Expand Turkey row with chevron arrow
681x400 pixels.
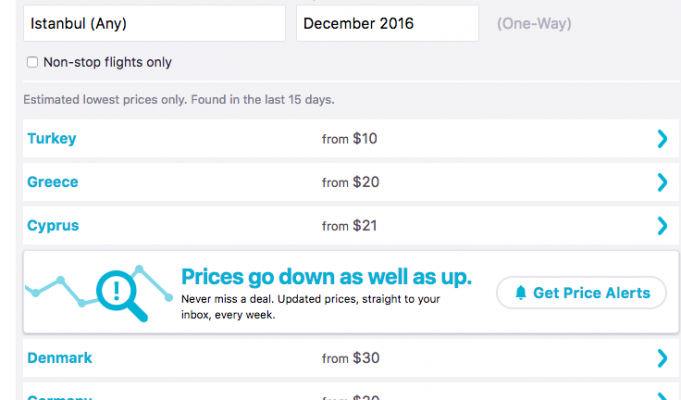click(x=661, y=139)
